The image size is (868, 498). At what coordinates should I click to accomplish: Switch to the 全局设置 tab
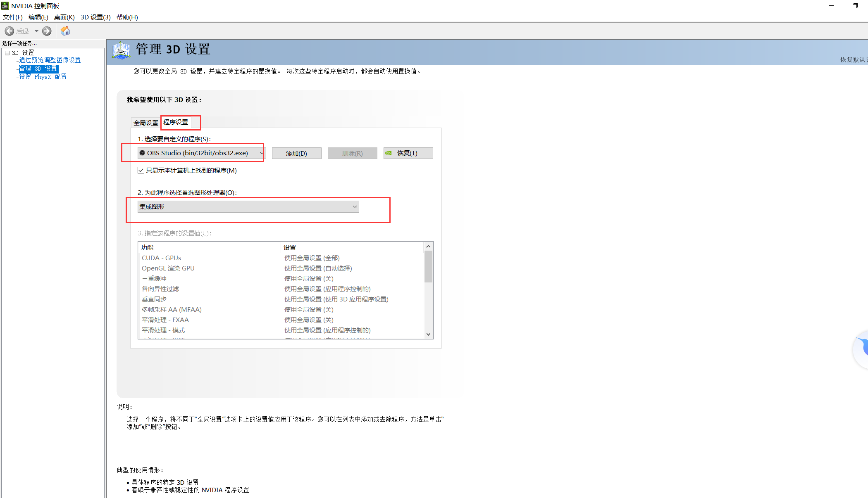coord(145,122)
